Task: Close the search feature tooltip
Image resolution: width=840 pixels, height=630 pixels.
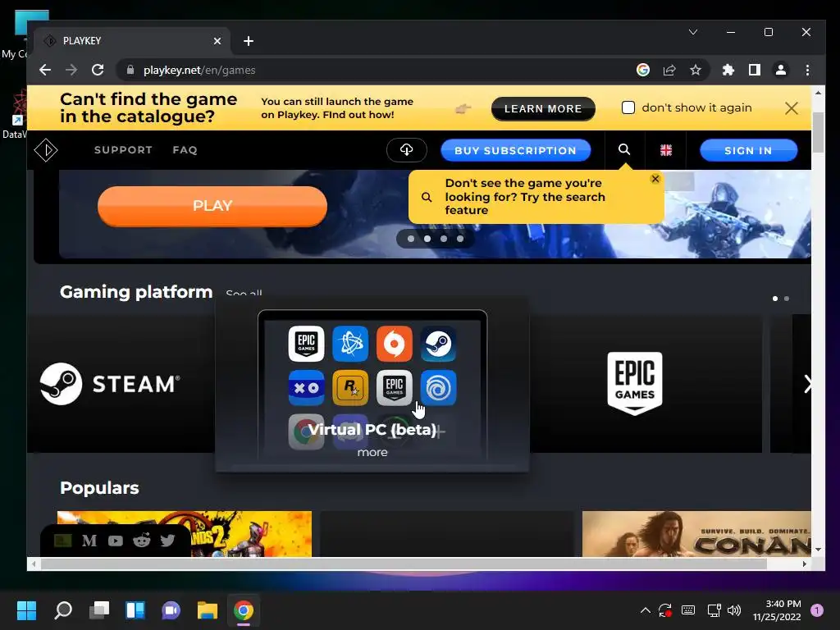Action: coord(655,179)
